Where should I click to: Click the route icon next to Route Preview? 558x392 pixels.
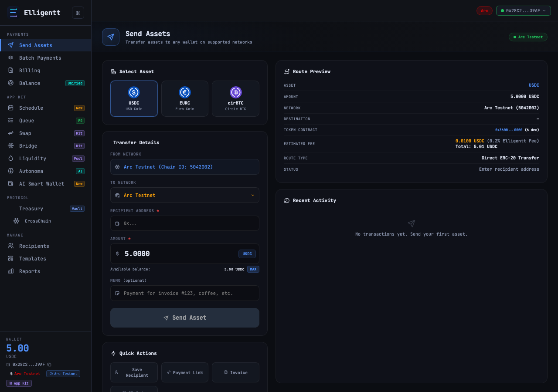pos(287,71)
